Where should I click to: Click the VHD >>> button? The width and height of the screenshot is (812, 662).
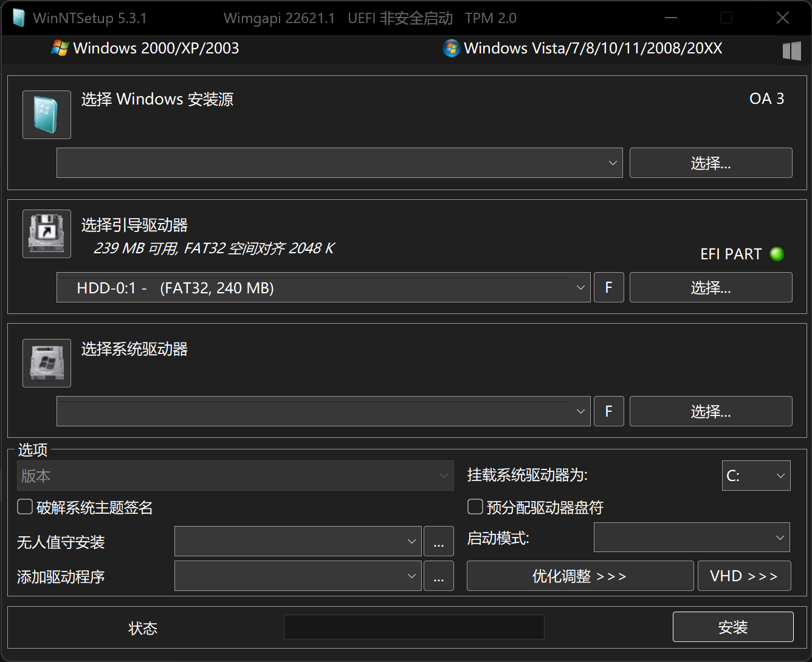[745, 576]
